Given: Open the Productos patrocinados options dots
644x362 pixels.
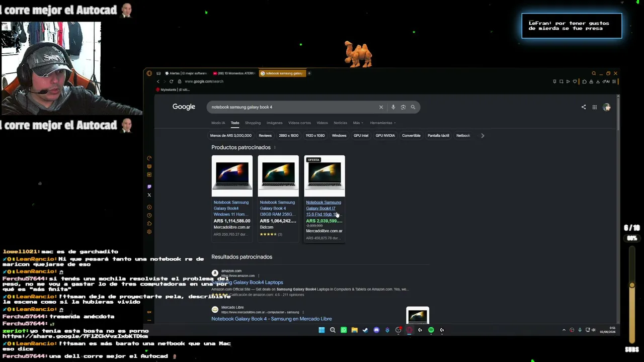Looking at the screenshot, I should tap(275, 147).
